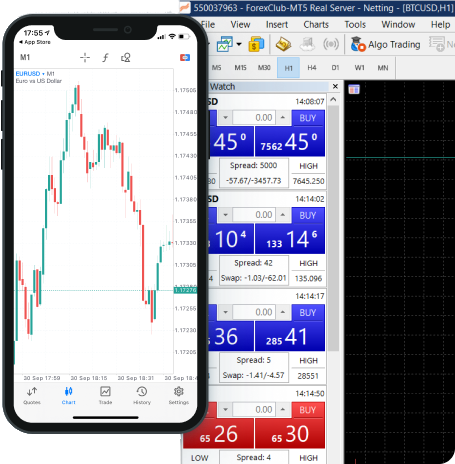The image size is (455, 464).
Task: Click the 7562 45 buy price tile
Action: [x=290, y=142]
